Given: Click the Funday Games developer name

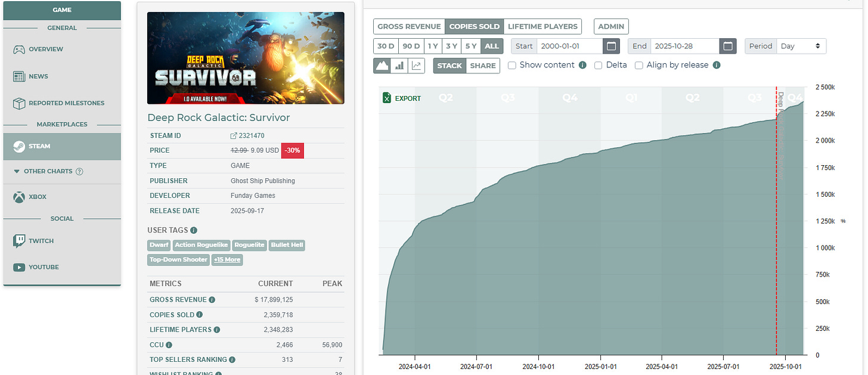Looking at the screenshot, I should coord(253,196).
